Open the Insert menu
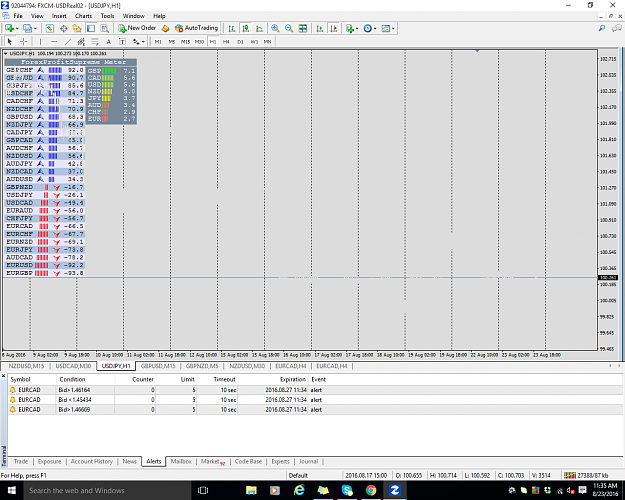 pos(59,16)
